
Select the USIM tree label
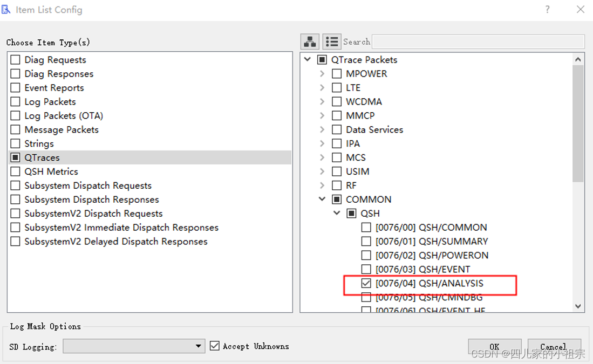coord(357,171)
